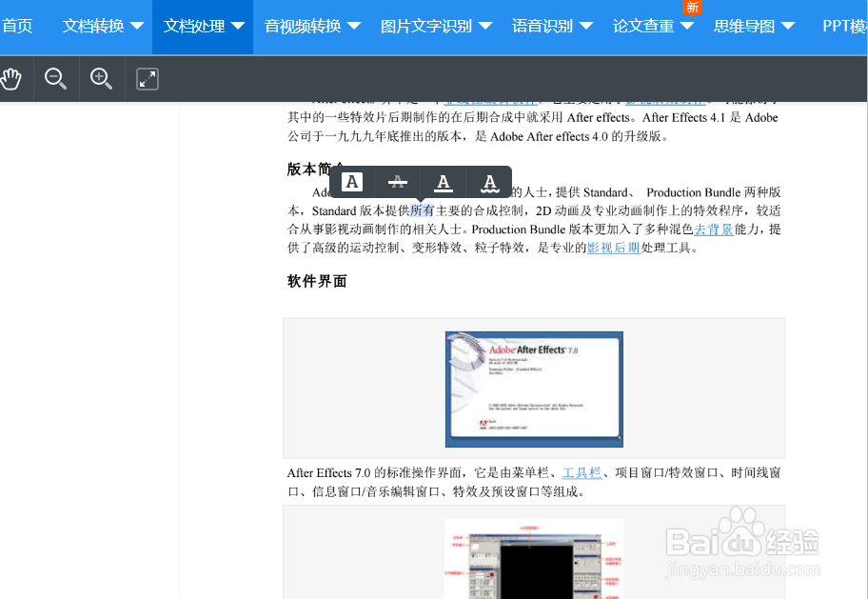Zoom in using the magnifier plus icon
868x599 pixels.
[101, 79]
